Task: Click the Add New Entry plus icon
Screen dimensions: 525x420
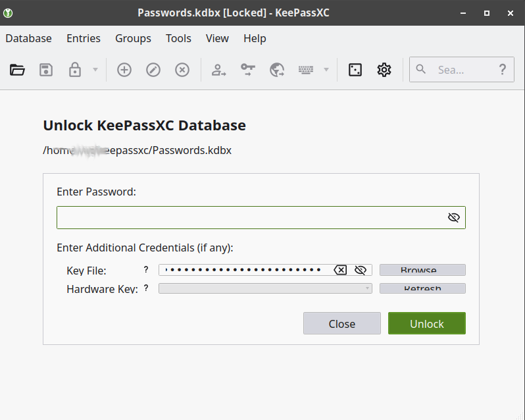Action: click(x=124, y=70)
